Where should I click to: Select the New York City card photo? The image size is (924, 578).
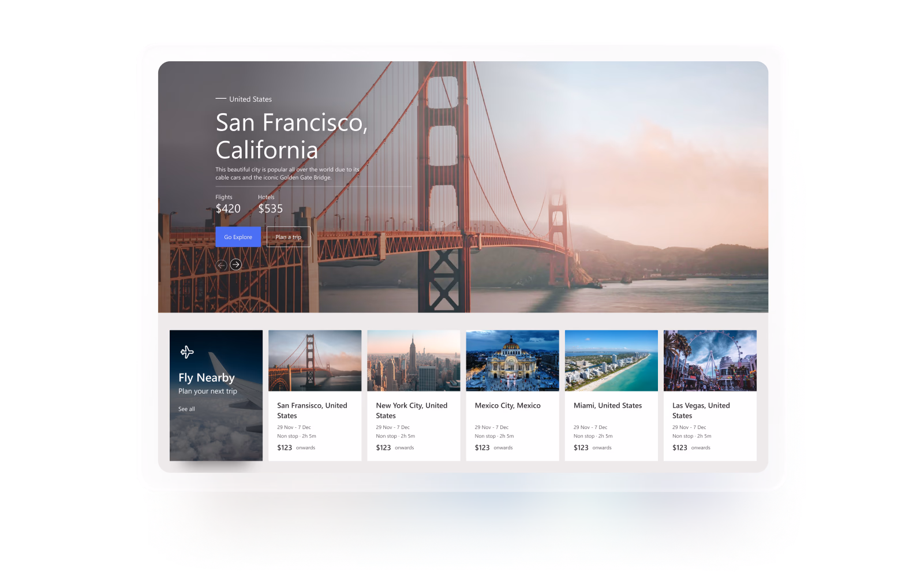(x=413, y=360)
